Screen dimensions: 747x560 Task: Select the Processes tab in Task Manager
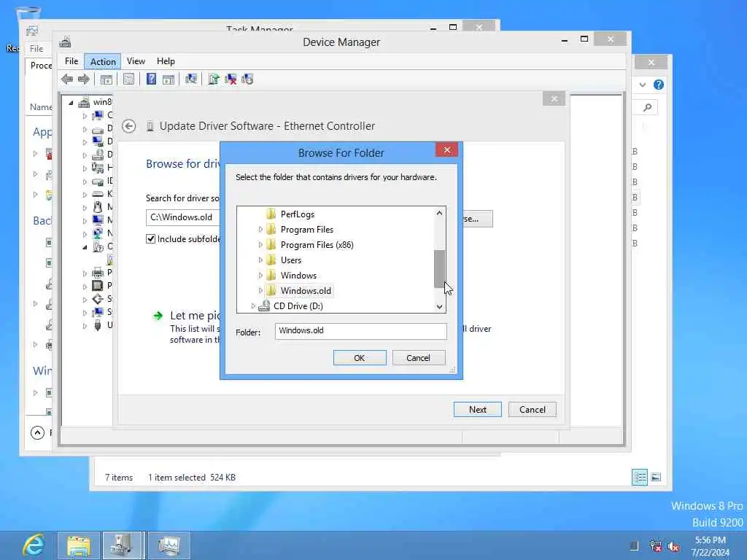click(41, 65)
